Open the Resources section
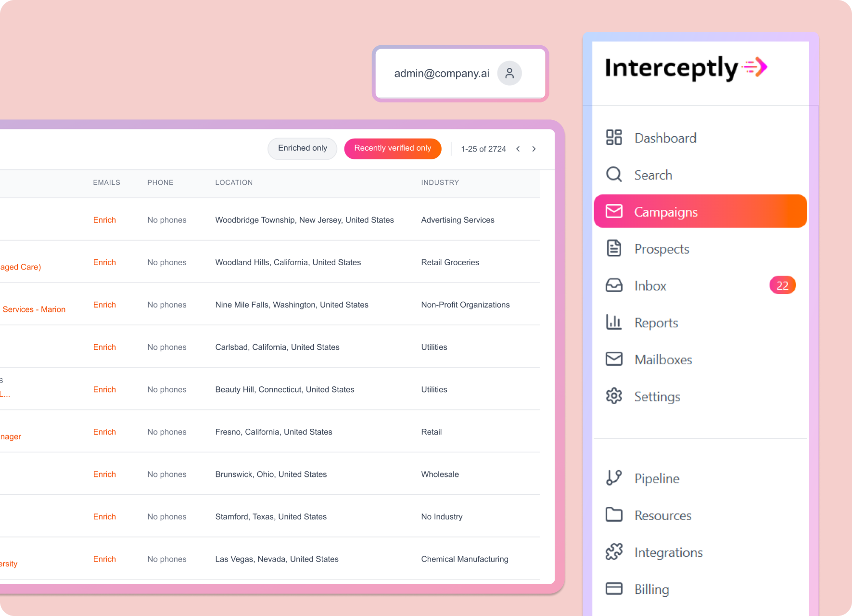This screenshot has height=616, width=852. [662, 515]
